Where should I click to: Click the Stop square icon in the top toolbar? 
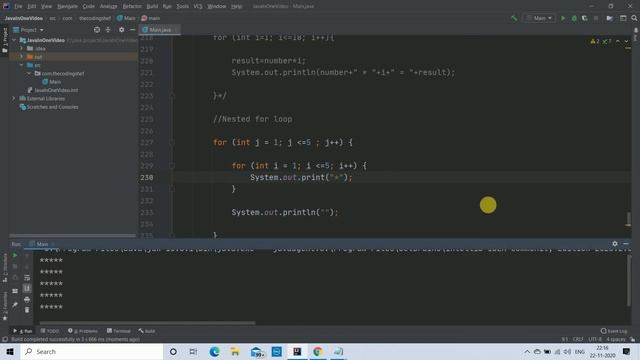tap(596, 18)
